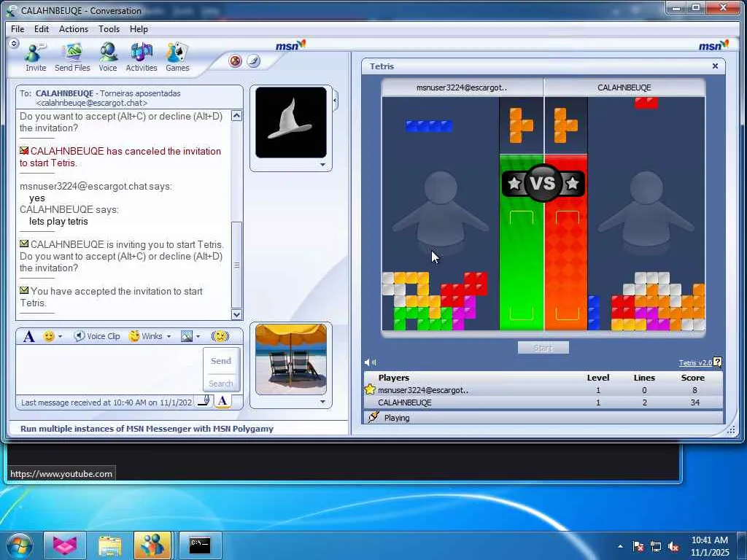Expand the Winks dropdown arrow
Viewport: 747px width, 560px height.
169,337
